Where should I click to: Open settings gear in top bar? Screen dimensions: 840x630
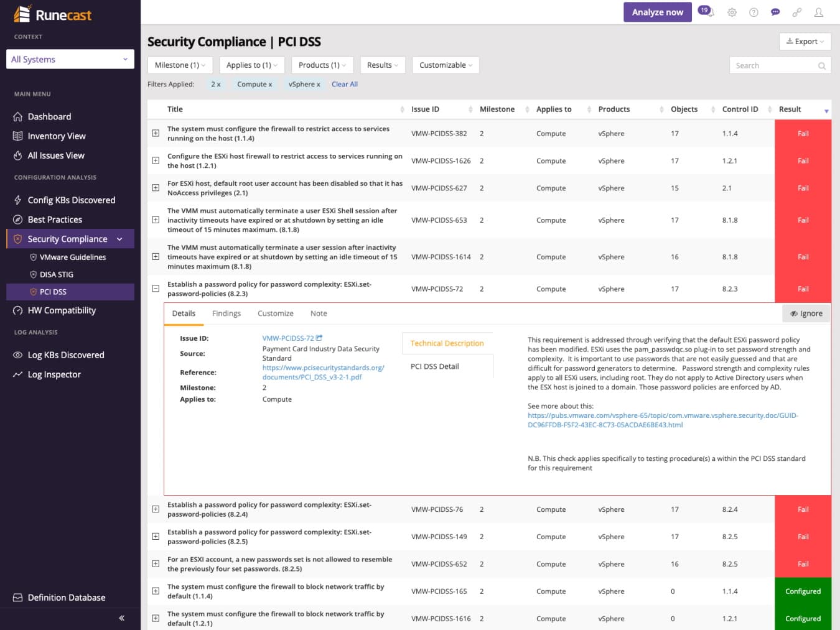pos(732,12)
